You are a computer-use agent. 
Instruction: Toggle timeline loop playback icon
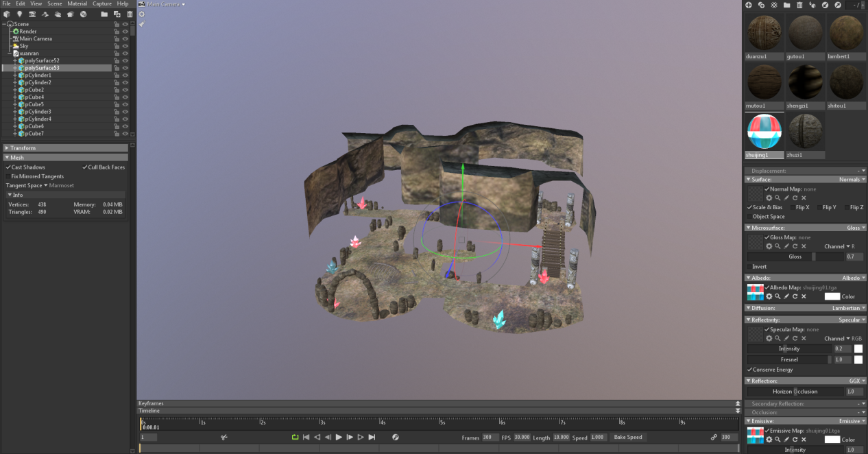pyautogui.click(x=295, y=437)
